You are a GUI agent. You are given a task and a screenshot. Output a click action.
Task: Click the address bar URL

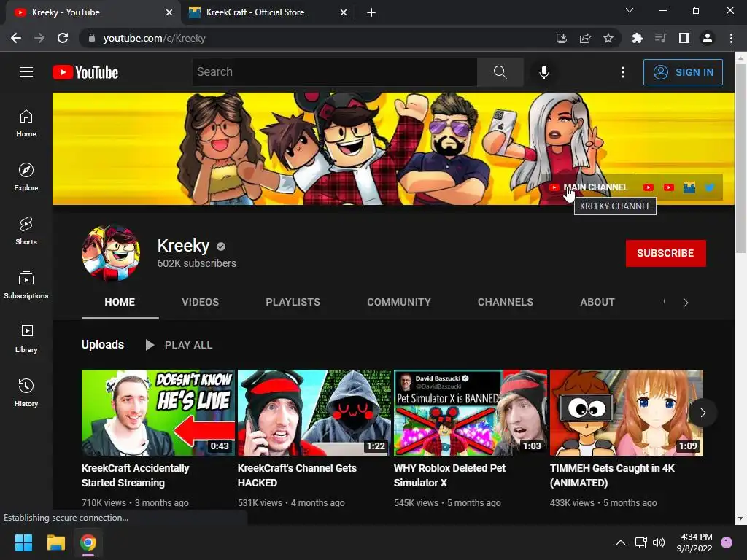coord(155,38)
